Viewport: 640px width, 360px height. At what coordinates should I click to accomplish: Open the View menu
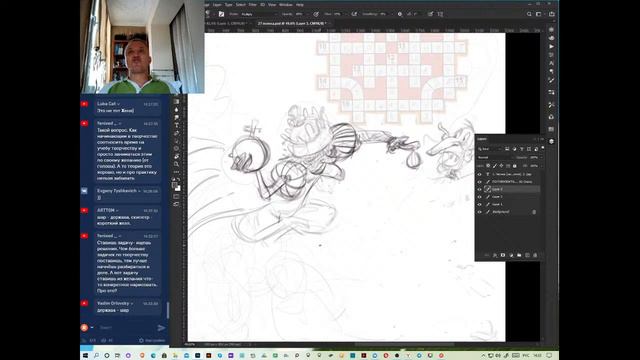click(x=272, y=4)
